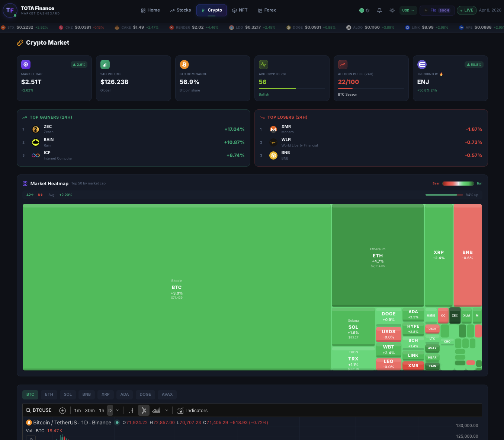
Task: Click the Market Cap purple icon
Action: [26, 64]
